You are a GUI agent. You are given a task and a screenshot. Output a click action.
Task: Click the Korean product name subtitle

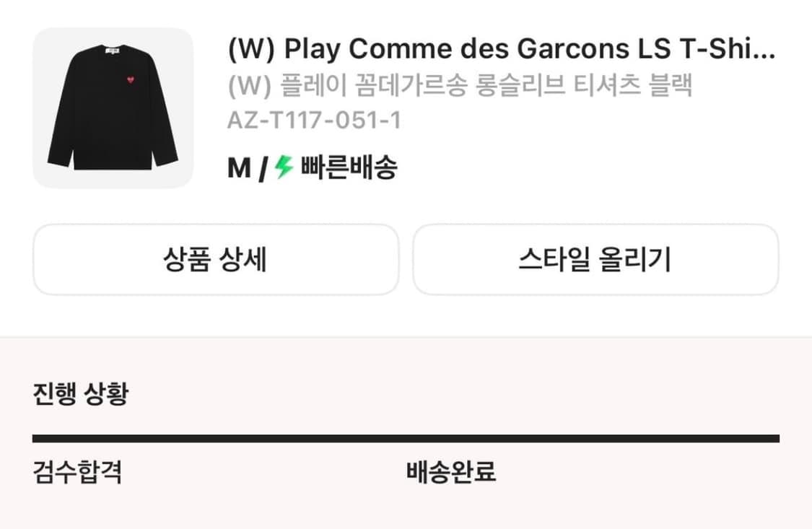tap(460, 85)
